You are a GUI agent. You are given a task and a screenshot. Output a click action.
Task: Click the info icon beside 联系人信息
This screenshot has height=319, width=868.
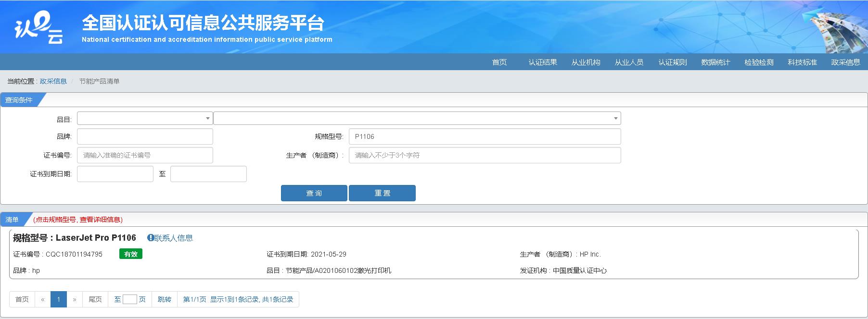click(151, 238)
